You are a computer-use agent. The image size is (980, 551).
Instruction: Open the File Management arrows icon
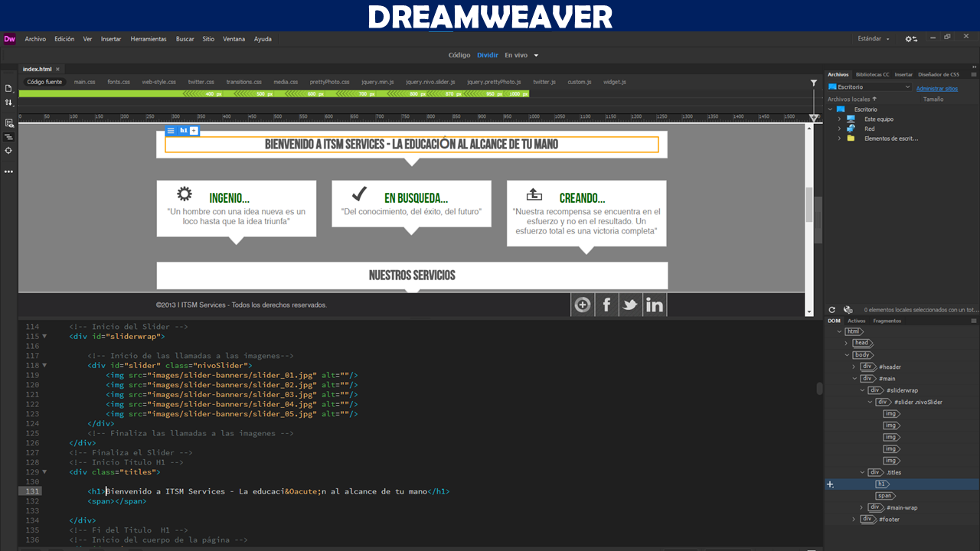click(8, 102)
